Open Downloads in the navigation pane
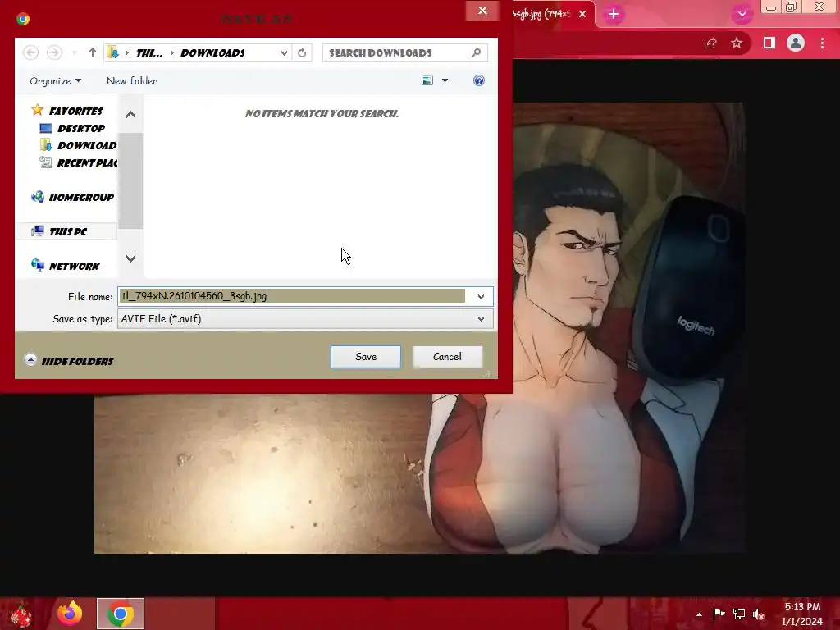Viewport: 840px width, 630px height. click(x=78, y=145)
